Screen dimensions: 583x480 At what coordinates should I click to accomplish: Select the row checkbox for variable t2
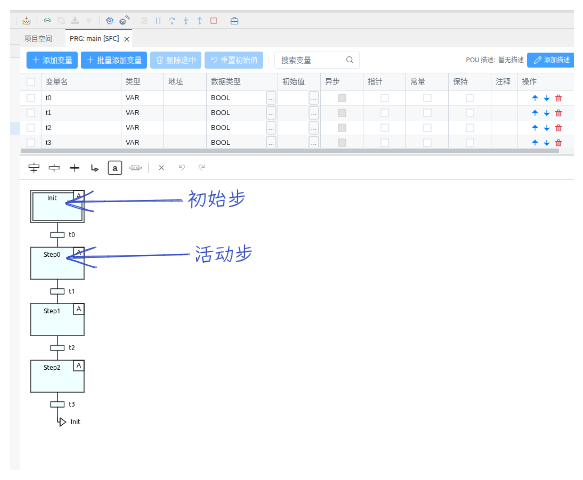tap(31, 128)
